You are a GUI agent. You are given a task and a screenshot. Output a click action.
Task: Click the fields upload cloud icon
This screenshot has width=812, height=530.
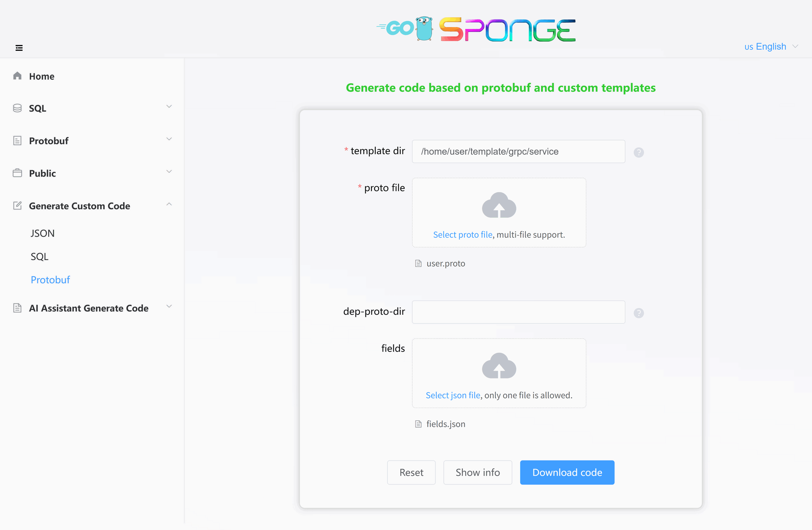click(499, 365)
